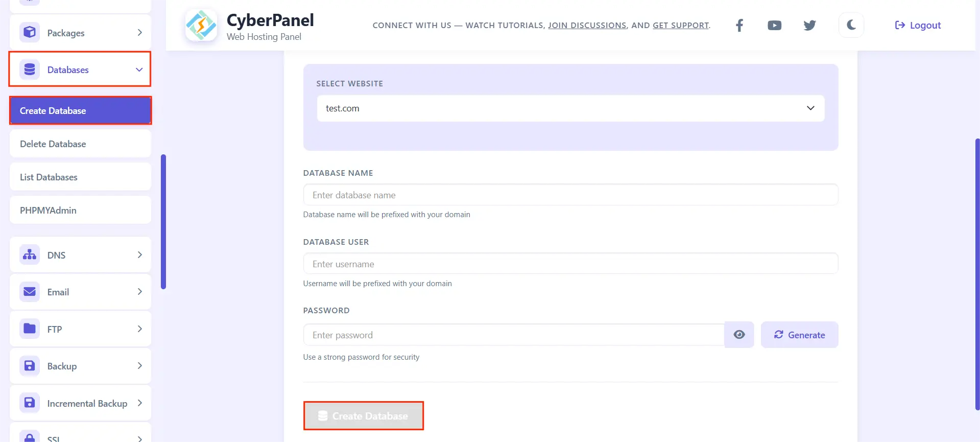Click the Logout link
Viewport: 980px width, 442px height.
pyautogui.click(x=918, y=25)
